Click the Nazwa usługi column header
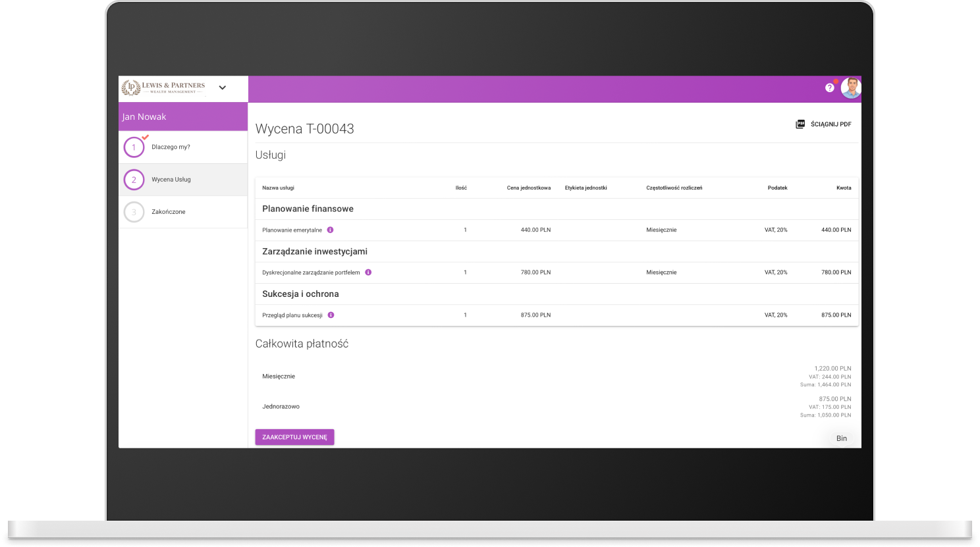Viewport: 980px width, 547px height. 278,188
